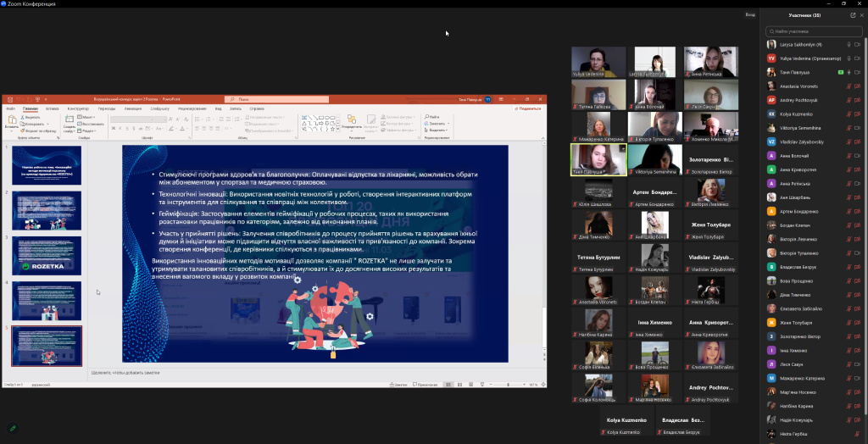The image size is (868, 444).
Task: Click Найти find command
Action: tap(433, 117)
